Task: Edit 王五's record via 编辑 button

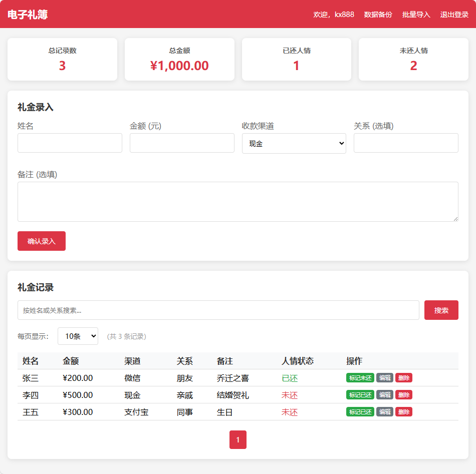Action: click(x=385, y=412)
